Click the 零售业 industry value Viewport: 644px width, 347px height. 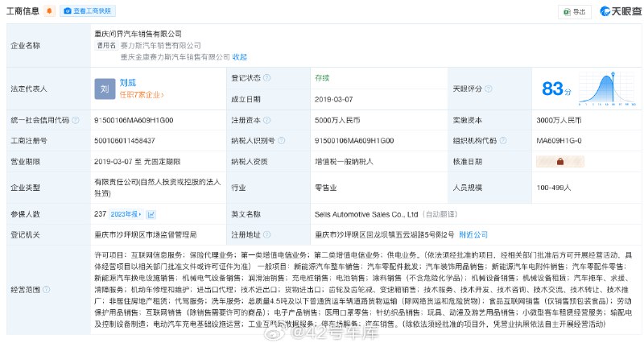click(326, 188)
